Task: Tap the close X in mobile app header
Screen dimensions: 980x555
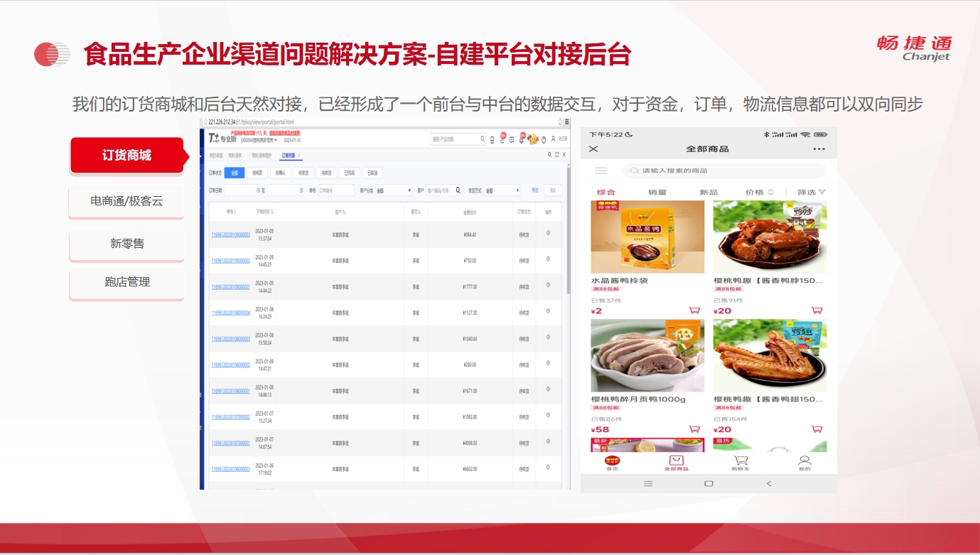Action: point(593,149)
